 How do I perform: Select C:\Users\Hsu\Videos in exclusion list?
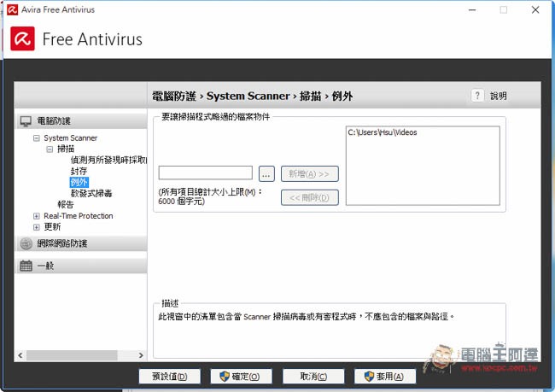click(383, 132)
